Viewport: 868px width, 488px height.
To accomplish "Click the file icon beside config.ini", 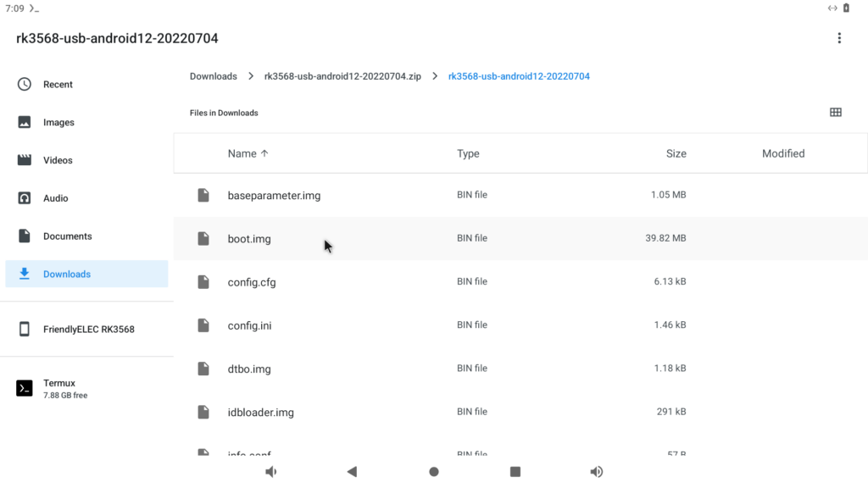I will pos(203,325).
